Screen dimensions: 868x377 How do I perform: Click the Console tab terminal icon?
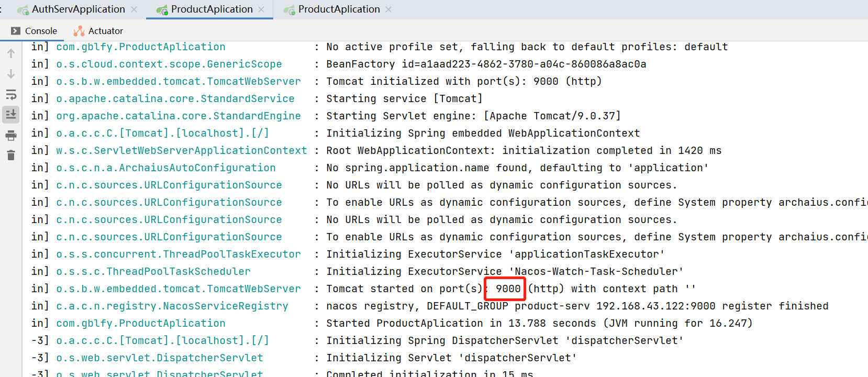coord(16,31)
